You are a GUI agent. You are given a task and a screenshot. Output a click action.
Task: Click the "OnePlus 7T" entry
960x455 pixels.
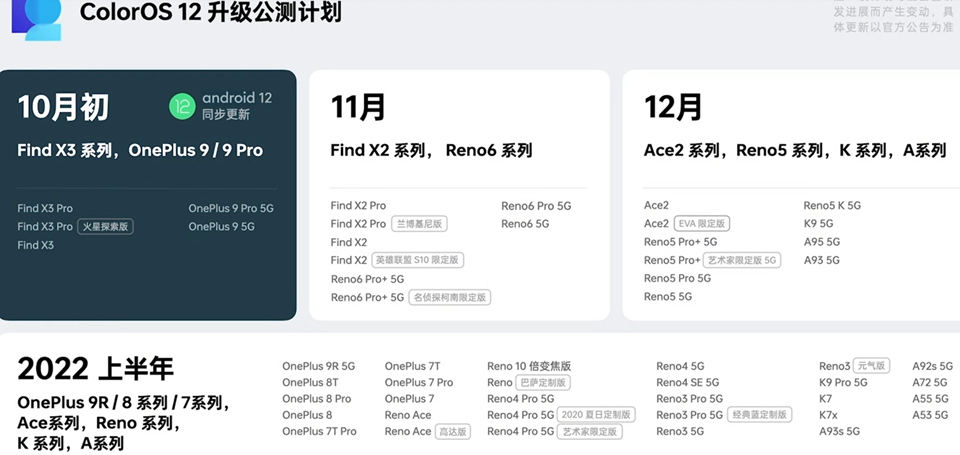413,366
